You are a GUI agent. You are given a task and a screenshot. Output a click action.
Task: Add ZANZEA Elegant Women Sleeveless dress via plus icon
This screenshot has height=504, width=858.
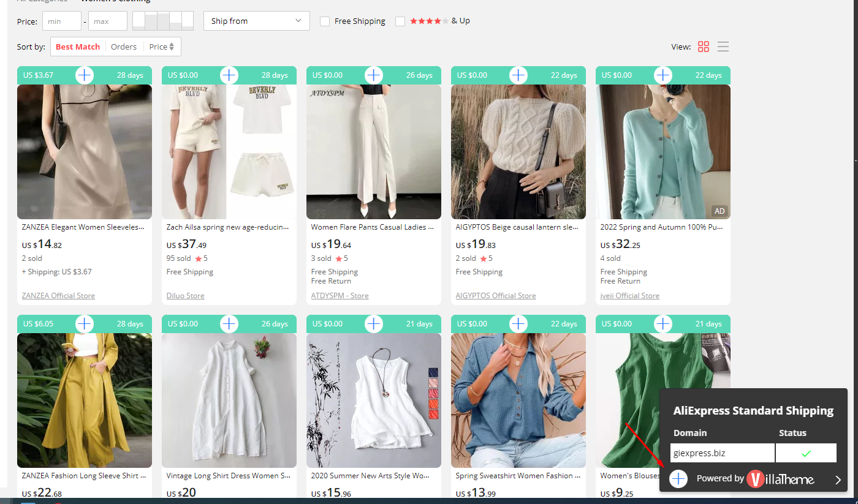coord(85,75)
